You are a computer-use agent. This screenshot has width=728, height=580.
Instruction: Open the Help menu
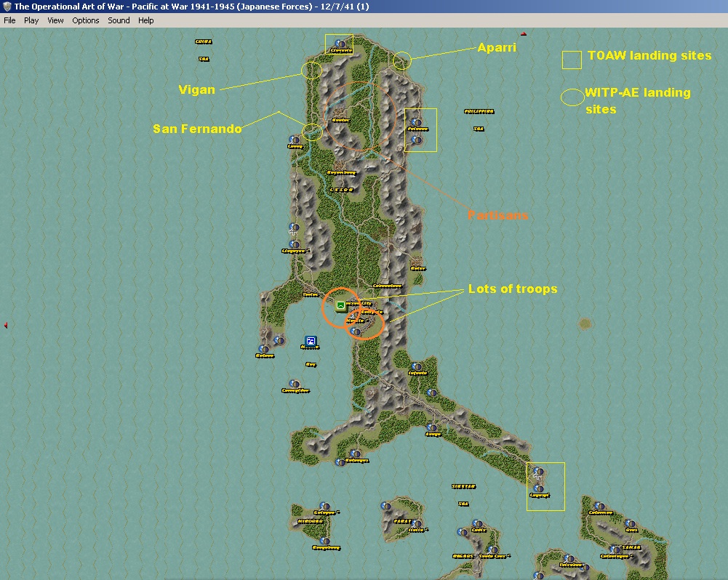145,20
